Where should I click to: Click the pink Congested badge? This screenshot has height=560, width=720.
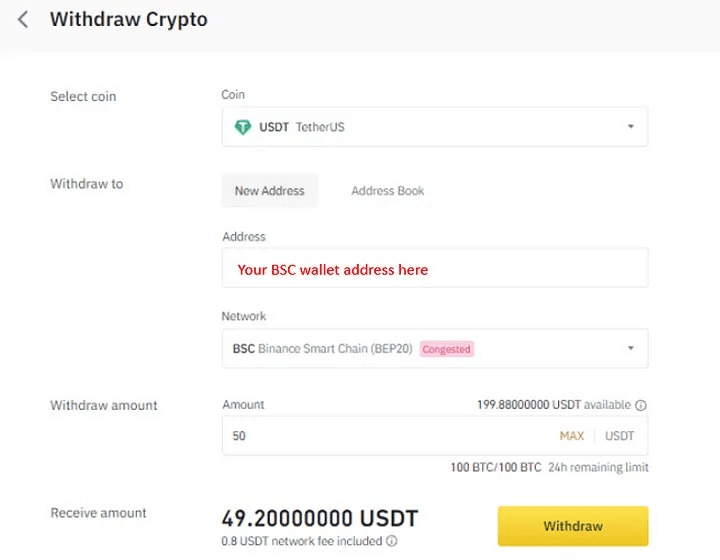tap(446, 349)
